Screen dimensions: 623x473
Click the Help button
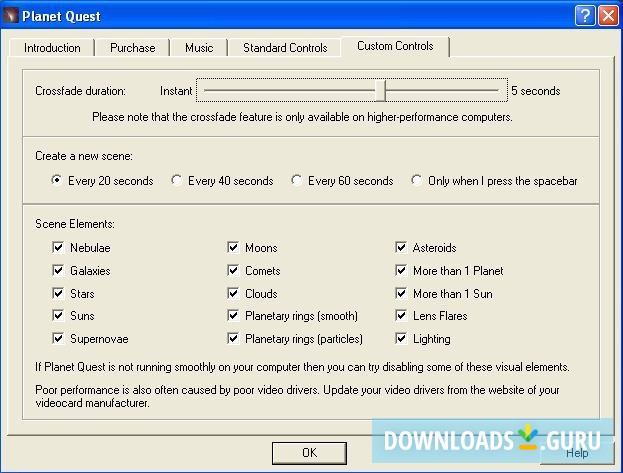pos(577,453)
